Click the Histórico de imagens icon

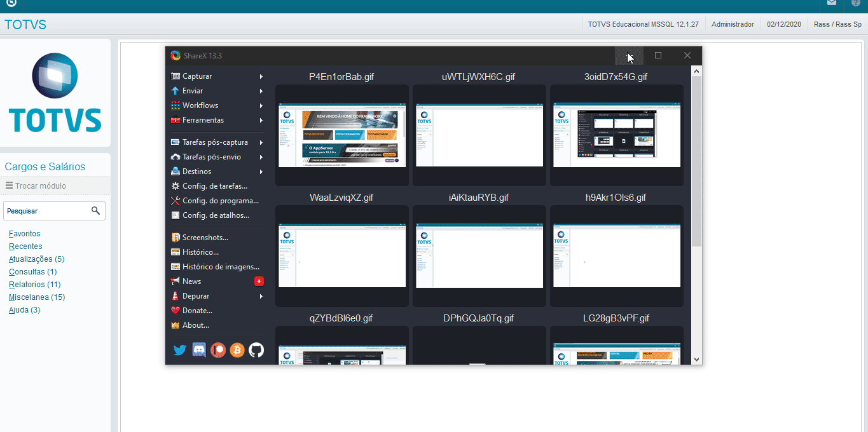pyautogui.click(x=176, y=267)
